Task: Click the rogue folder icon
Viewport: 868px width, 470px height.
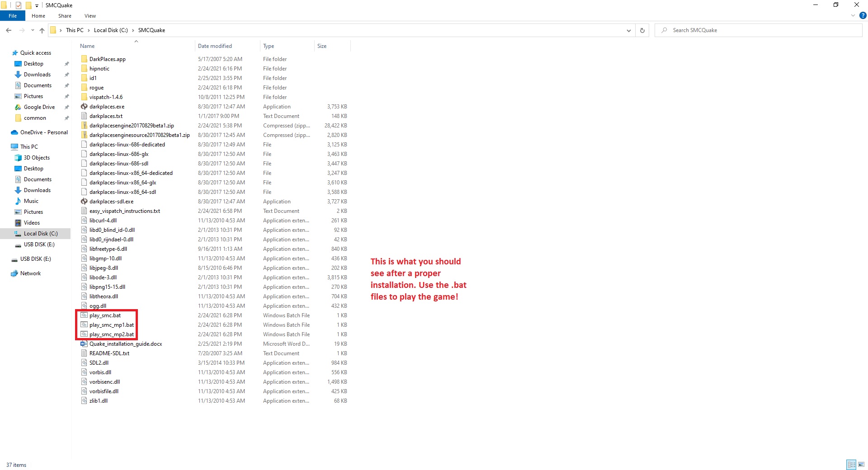Action: [84, 88]
